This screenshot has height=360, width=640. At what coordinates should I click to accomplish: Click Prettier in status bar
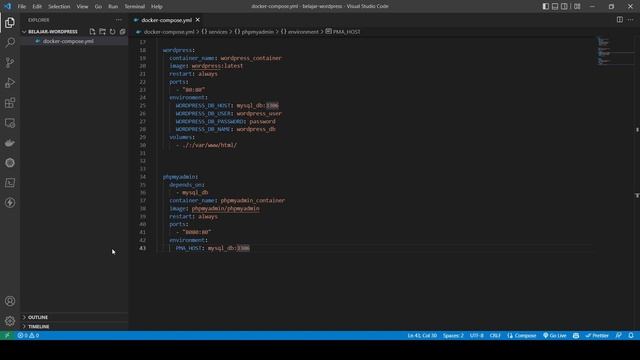[x=597, y=336]
